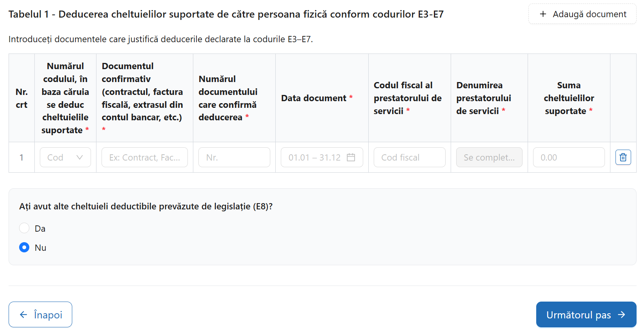Click the Data document column header
This screenshot has width=644, height=334.
(314, 98)
